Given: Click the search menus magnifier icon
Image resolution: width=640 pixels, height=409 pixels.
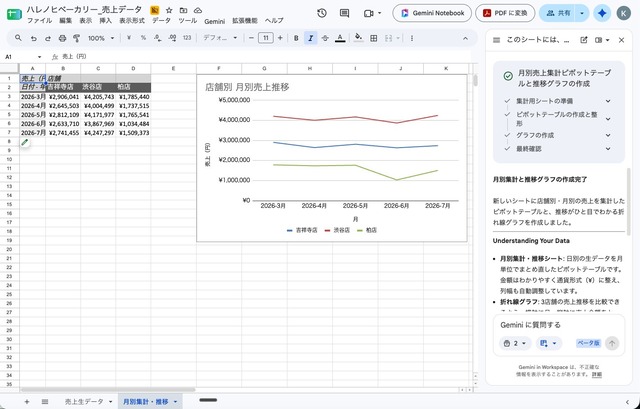Looking at the screenshot, I should click(x=18, y=38).
